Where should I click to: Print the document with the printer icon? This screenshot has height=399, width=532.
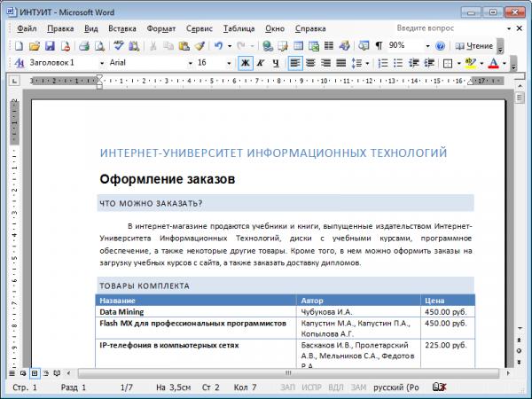(x=84, y=46)
